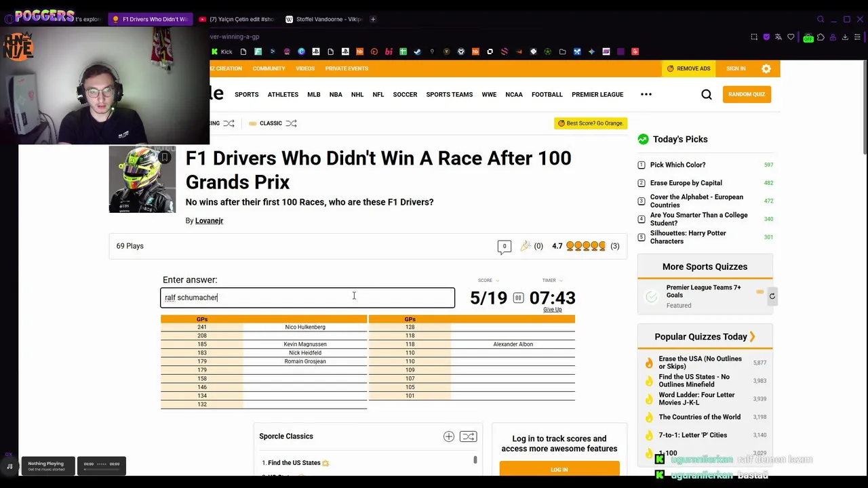Open Find the US States classic
The image size is (868, 488).
[x=294, y=463]
